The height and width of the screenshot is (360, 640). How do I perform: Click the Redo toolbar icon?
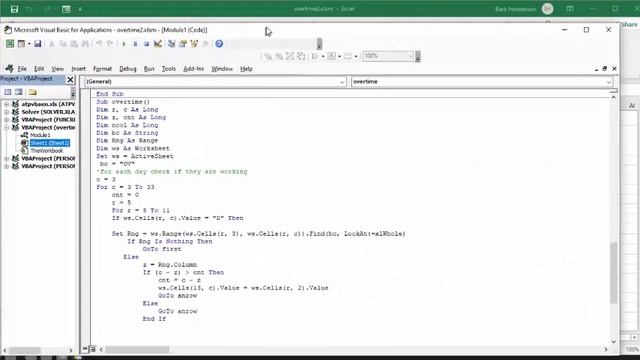point(110,44)
